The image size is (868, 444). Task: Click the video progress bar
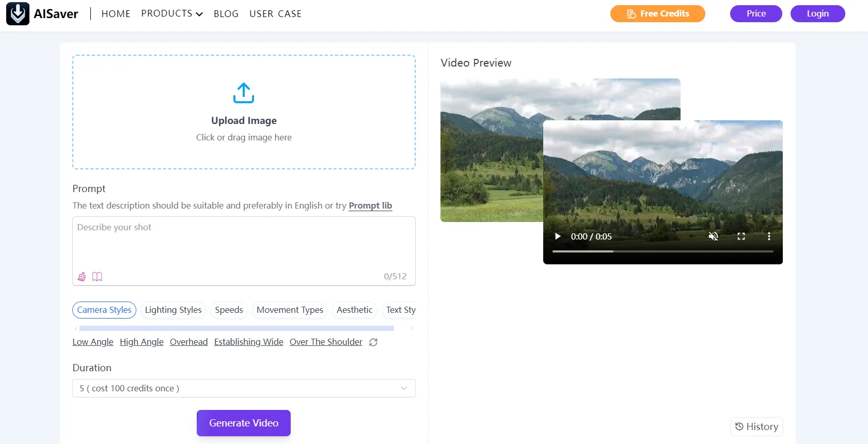(663, 251)
